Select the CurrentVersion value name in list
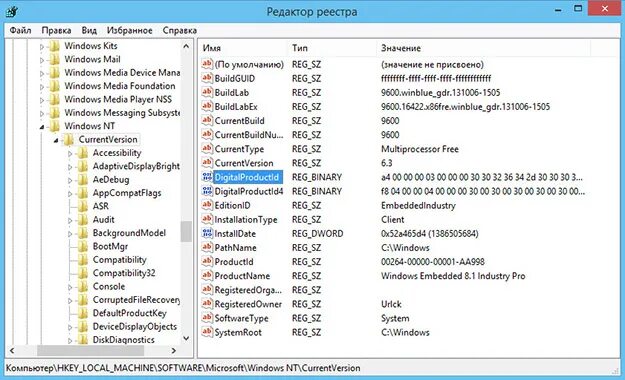Screen dimensions: 625x380 coord(244,163)
